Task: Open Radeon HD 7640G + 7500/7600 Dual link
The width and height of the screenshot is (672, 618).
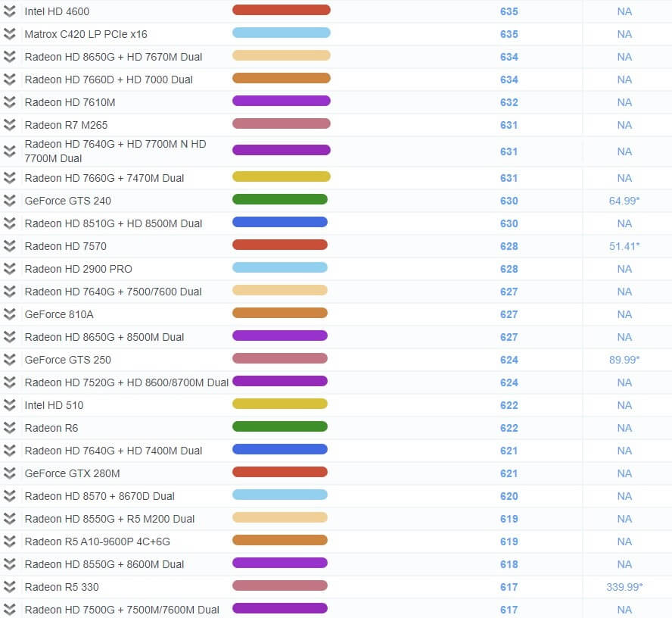Action: tap(114, 292)
